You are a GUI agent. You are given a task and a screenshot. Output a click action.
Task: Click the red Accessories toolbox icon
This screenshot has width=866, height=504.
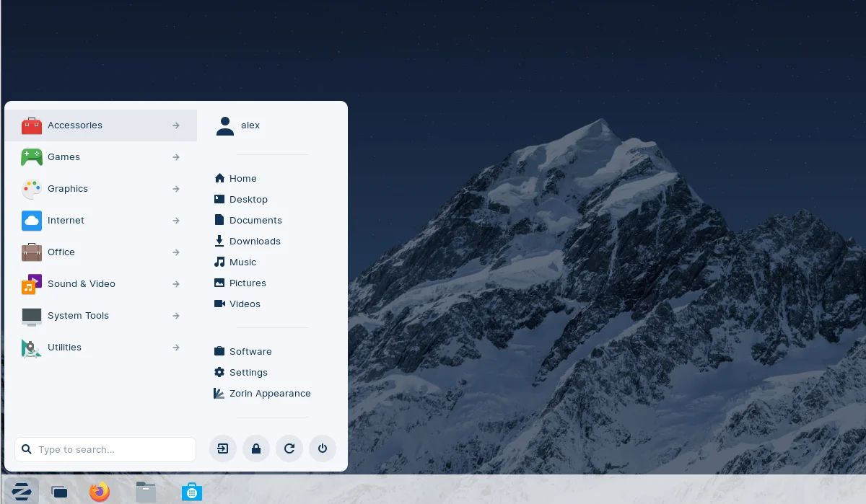[32, 125]
